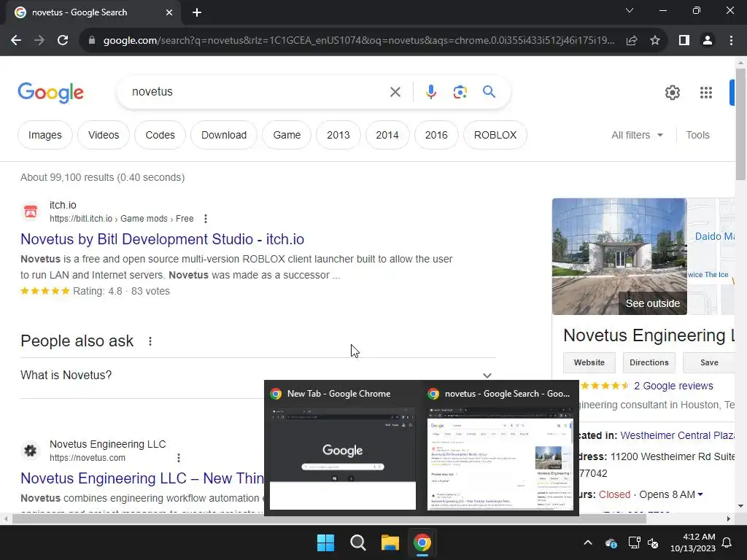Visit Novetus Engineering Website button
The height and width of the screenshot is (560, 747).
click(589, 362)
